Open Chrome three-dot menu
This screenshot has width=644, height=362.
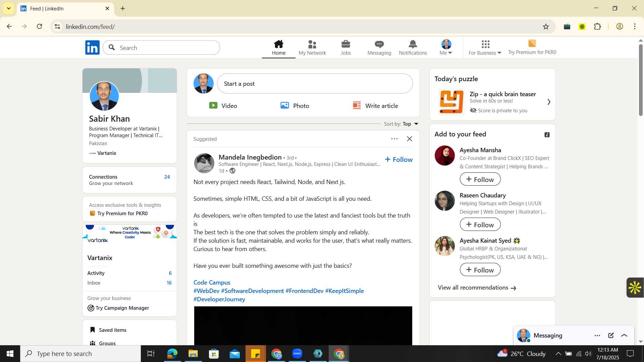coord(635,26)
